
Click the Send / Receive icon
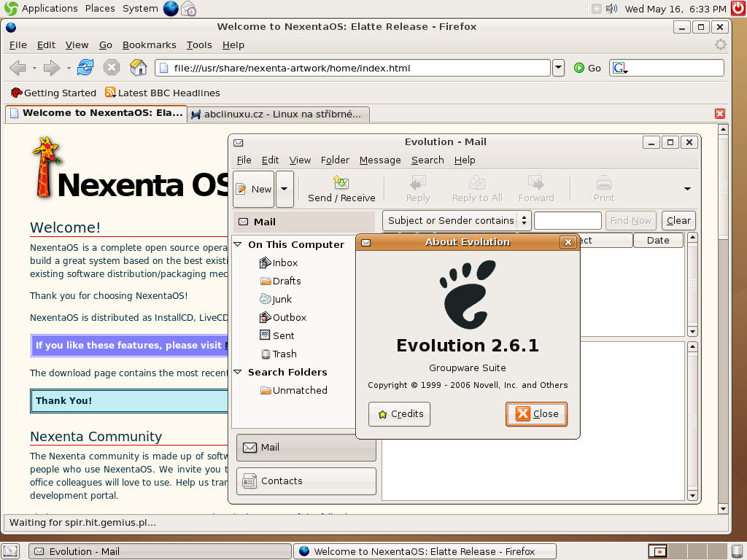coord(341,183)
